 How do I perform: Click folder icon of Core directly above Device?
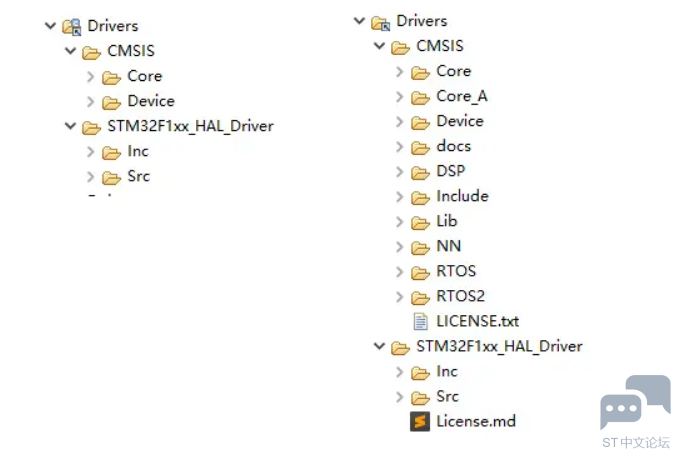click(x=111, y=77)
